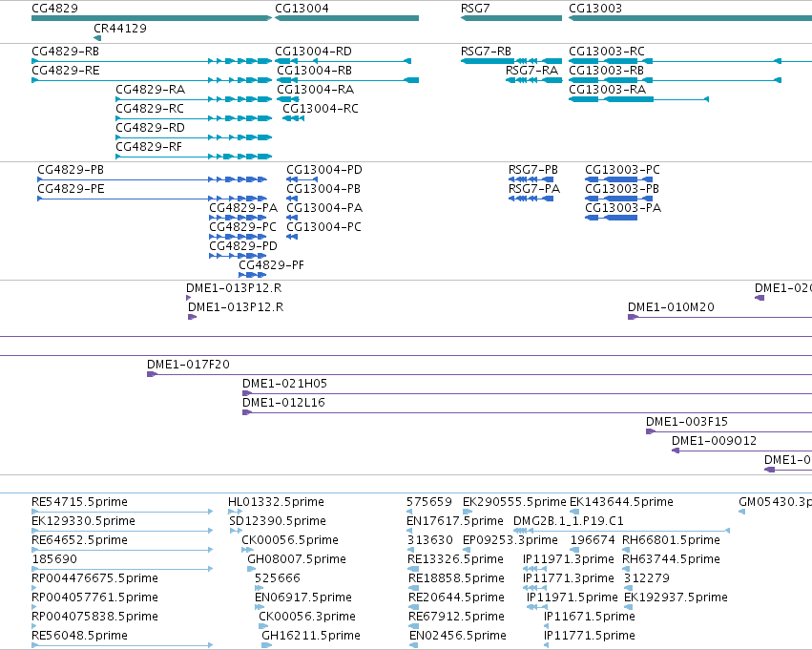Click the CG4829-PC protein label
The height and width of the screenshot is (650, 812).
(x=243, y=227)
